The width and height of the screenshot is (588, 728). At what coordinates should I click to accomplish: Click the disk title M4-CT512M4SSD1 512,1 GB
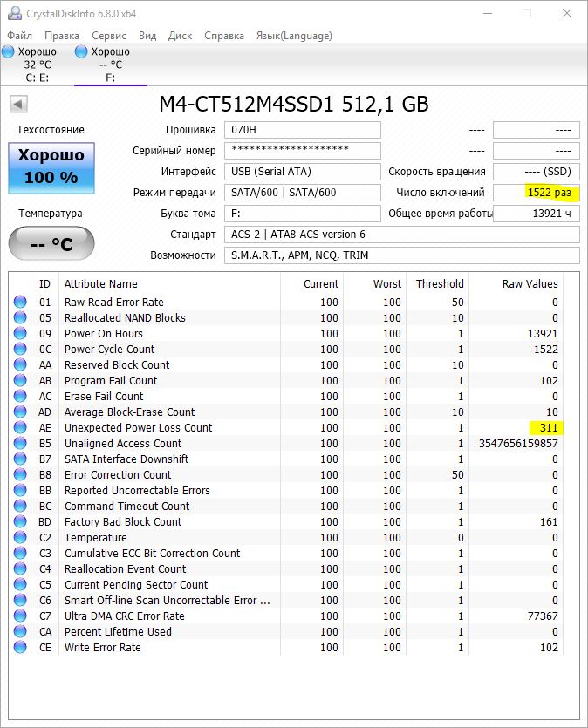pyautogui.click(x=293, y=104)
